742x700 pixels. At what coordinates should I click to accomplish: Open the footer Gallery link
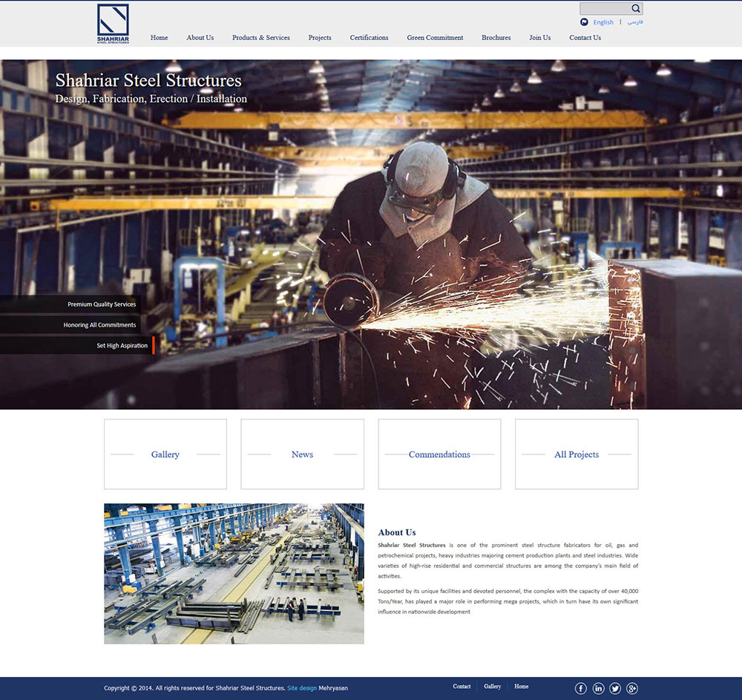pos(492,687)
